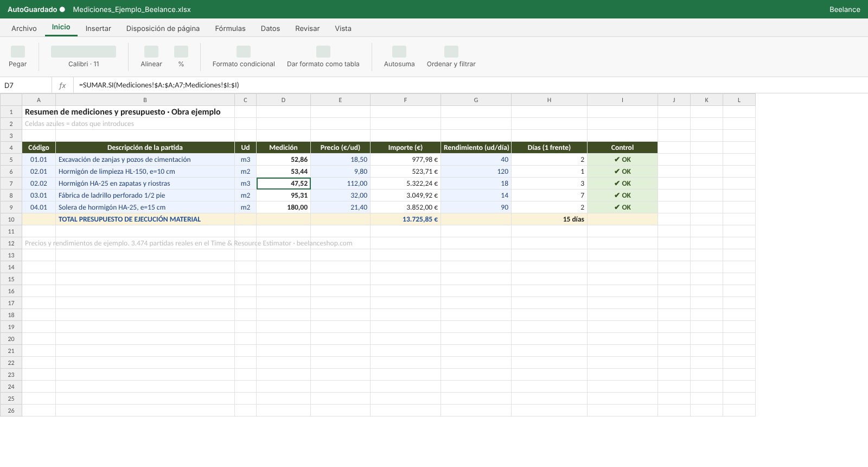Switch to the Insertar tab
The height and width of the screenshot is (467, 868).
click(98, 28)
